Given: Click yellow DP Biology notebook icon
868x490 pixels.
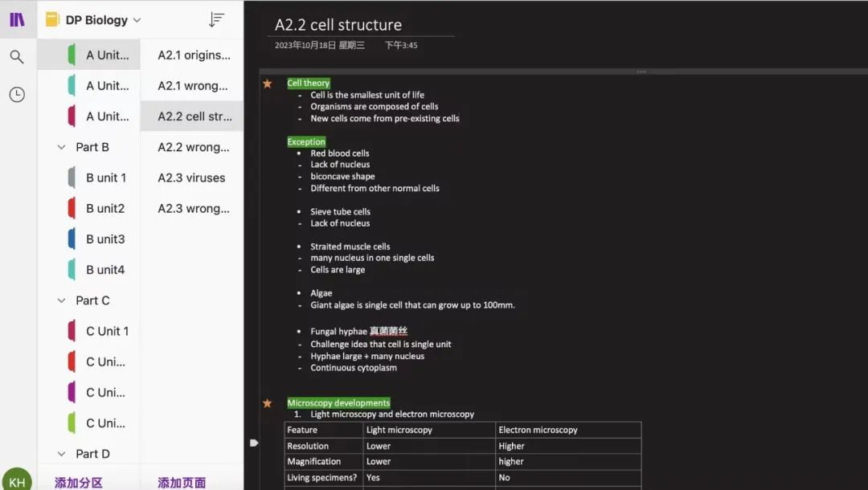Looking at the screenshot, I should pos(53,20).
